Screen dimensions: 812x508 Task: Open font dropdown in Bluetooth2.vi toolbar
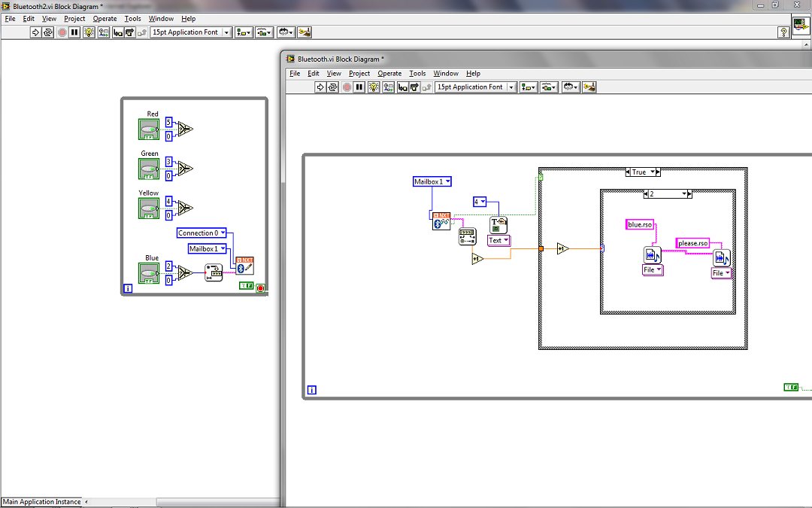coord(190,32)
